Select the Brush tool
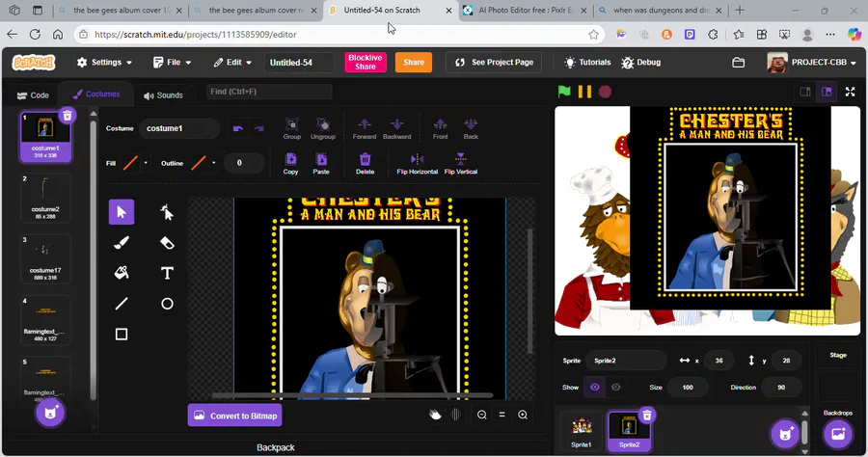Image resolution: width=868 pixels, height=457 pixels. [122, 243]
